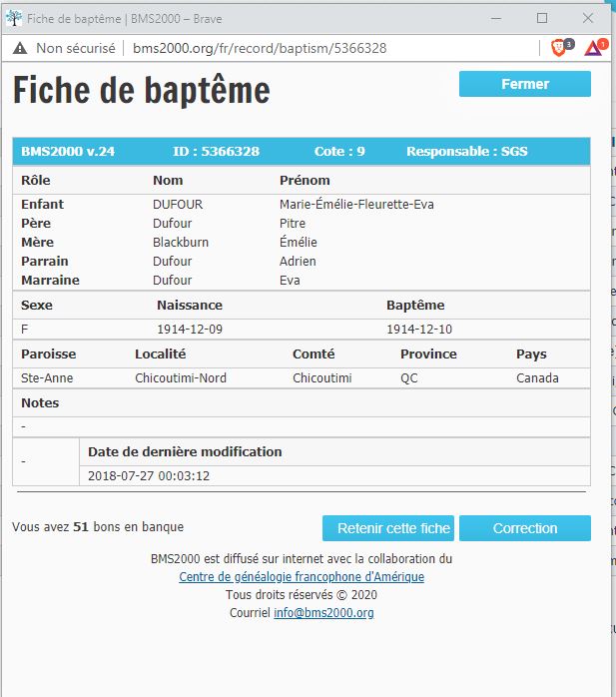This screenshot has width=616, height=697.
Task: Click the ID : 5366328 header text
Action: tap(216, 151)
